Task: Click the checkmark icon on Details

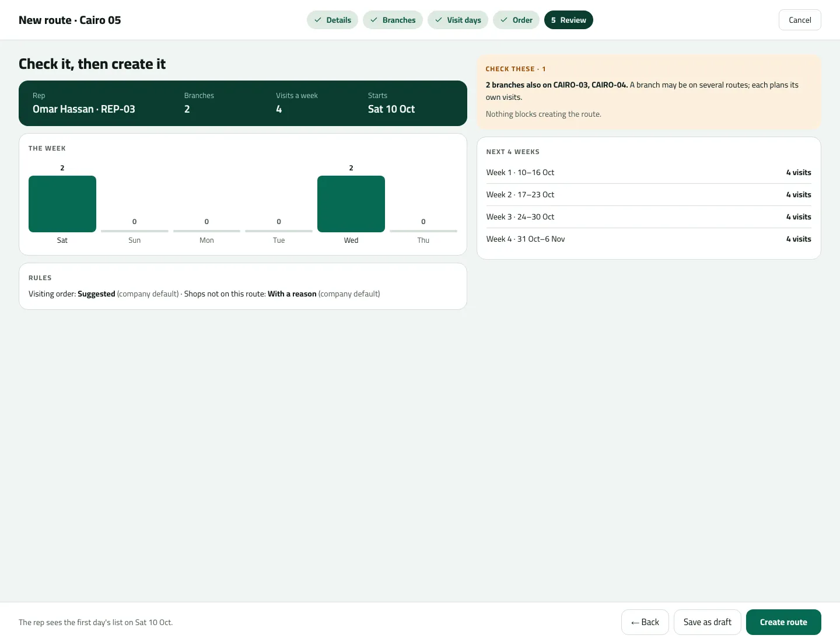Action: [x=318, y=20]
